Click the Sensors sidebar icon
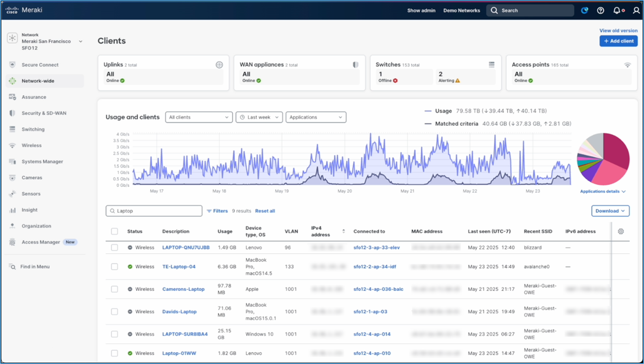The width and height of the screenshot is (644, 364). click(12, 194)
